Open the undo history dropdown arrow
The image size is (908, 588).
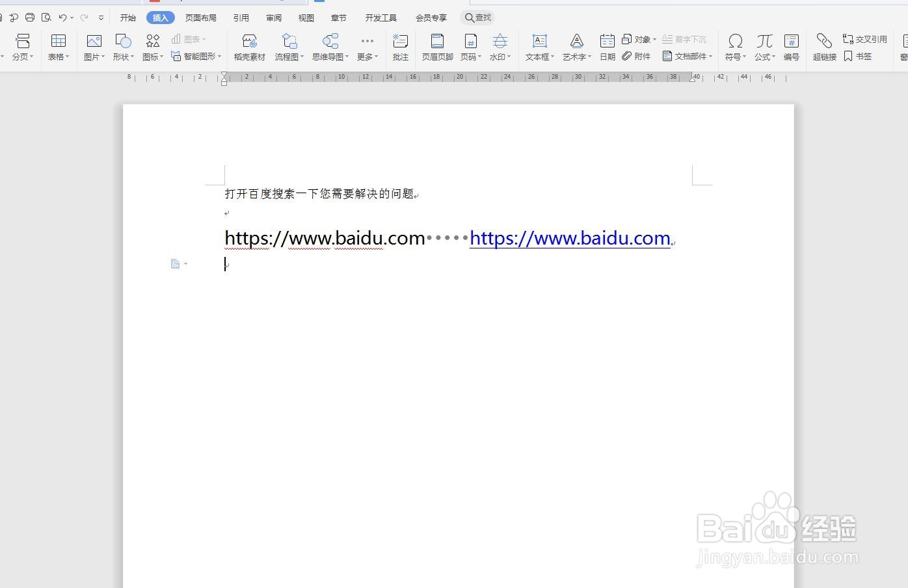point(72,18)
